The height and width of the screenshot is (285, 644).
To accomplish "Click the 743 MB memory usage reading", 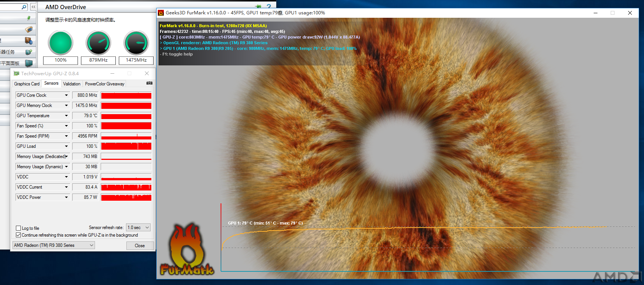I will (86, 156).
